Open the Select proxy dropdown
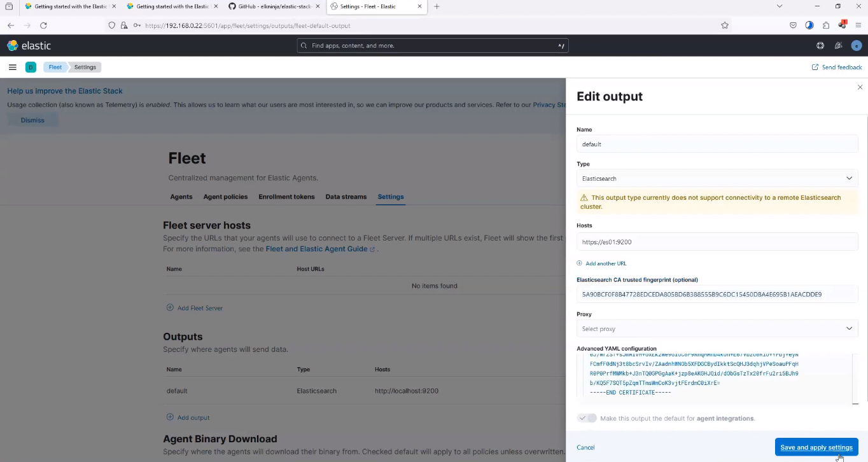This screenshot has width=868, height=462. click(x=717, y=328)
